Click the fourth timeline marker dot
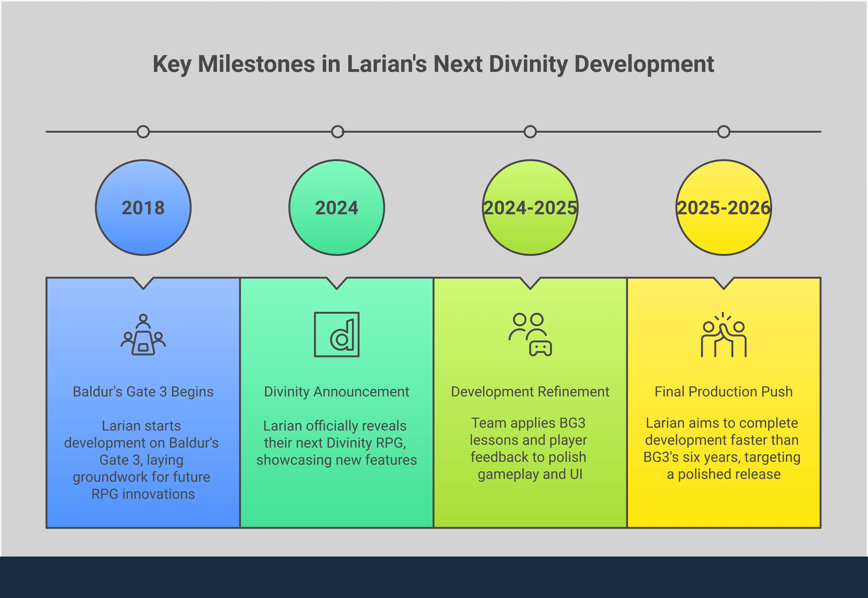The height and width of the screenshot is (598, 868). [723, 132]
